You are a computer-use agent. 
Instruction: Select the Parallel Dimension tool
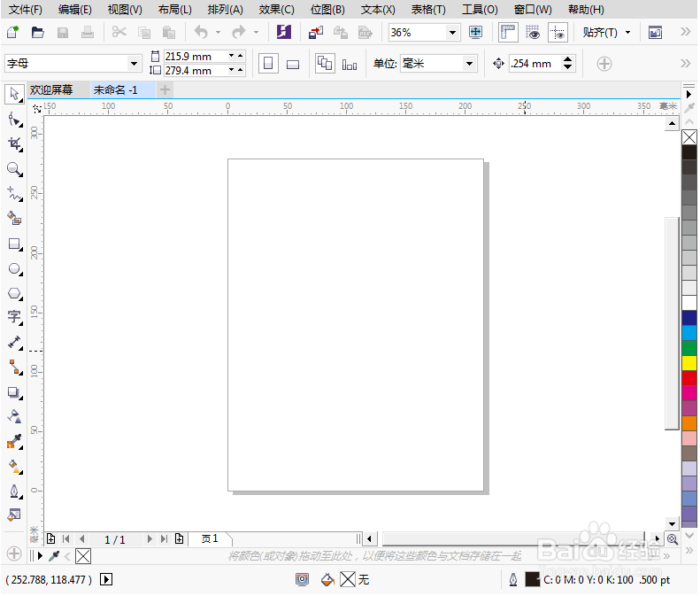tap(14, 343)
